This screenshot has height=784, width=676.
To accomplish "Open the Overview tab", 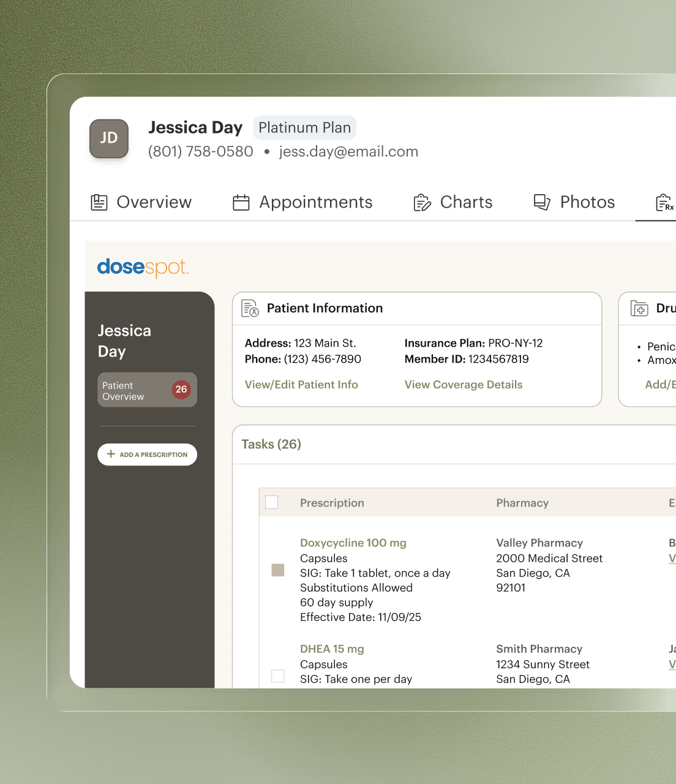I will click(x=141, y=202).
